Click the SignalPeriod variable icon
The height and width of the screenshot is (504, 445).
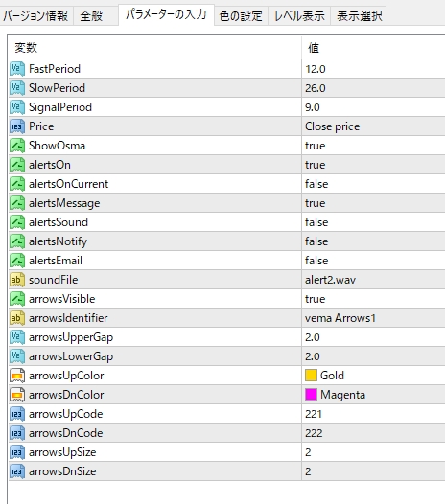coord(16,107)
